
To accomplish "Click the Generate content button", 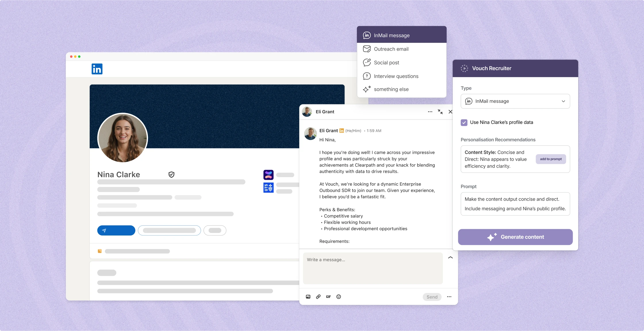I will click(x=515, y=237).
